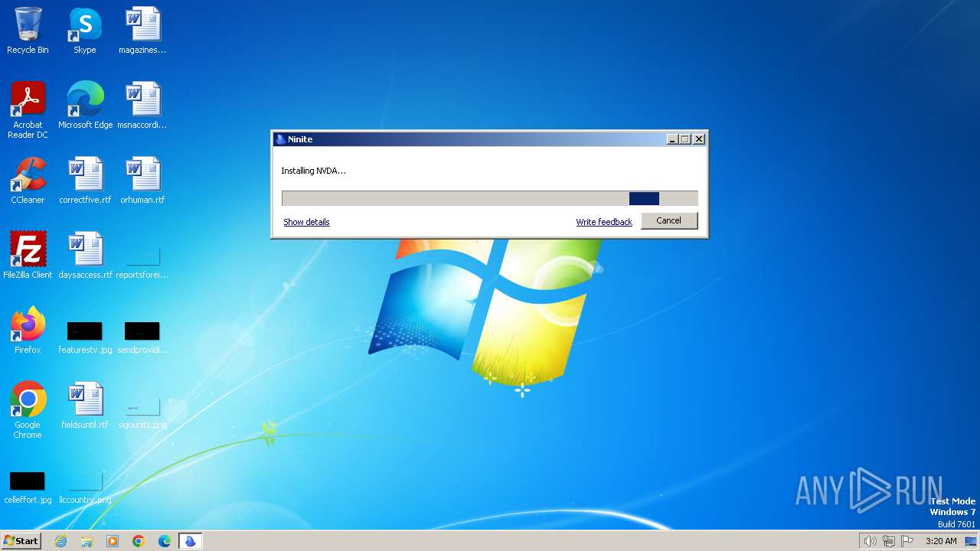Open Internet Explorer from taskbar

coord(60,541)
